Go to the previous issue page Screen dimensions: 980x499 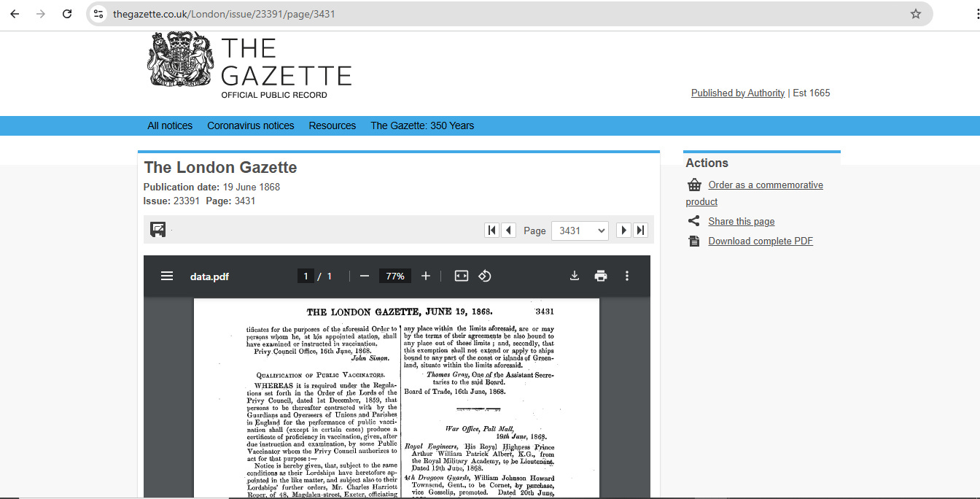509,231
